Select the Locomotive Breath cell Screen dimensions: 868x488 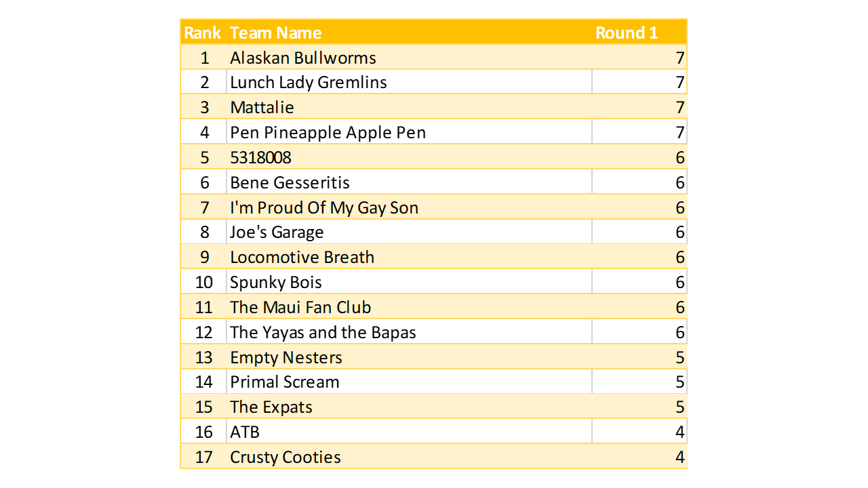302,258
